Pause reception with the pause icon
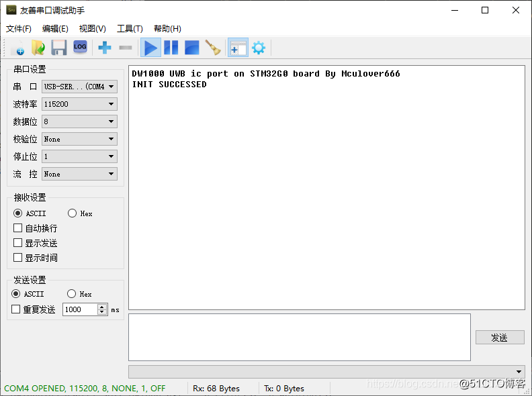This screenshot has width=532, height=396. click(x=171, y=48)
